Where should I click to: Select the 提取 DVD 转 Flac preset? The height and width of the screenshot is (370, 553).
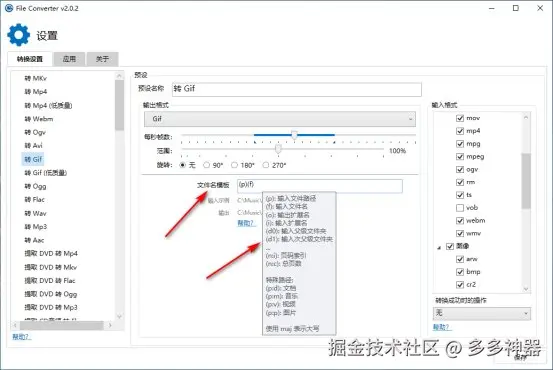coord(50,281)
